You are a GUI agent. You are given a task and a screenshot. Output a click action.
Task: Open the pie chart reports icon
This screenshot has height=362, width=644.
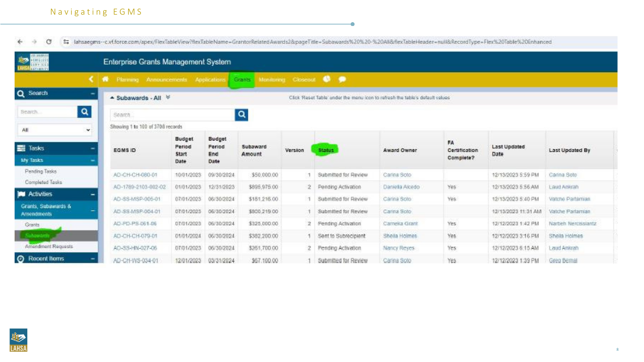(327, 79)
